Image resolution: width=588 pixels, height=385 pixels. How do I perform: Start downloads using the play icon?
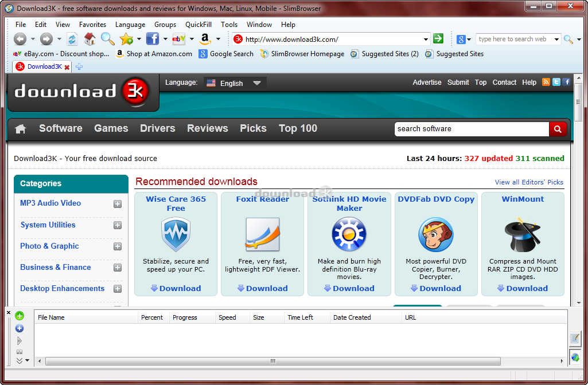(19, 340)
